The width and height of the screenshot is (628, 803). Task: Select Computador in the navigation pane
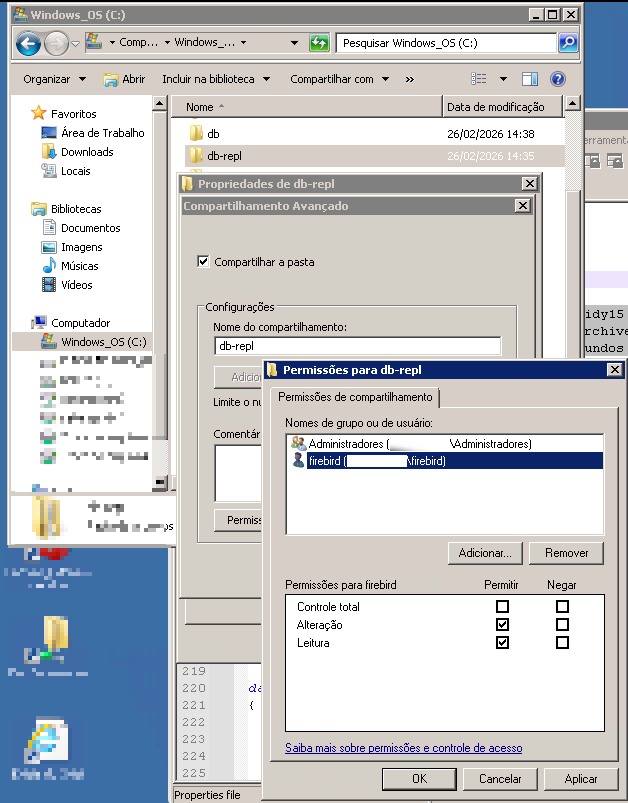point(71,323)
